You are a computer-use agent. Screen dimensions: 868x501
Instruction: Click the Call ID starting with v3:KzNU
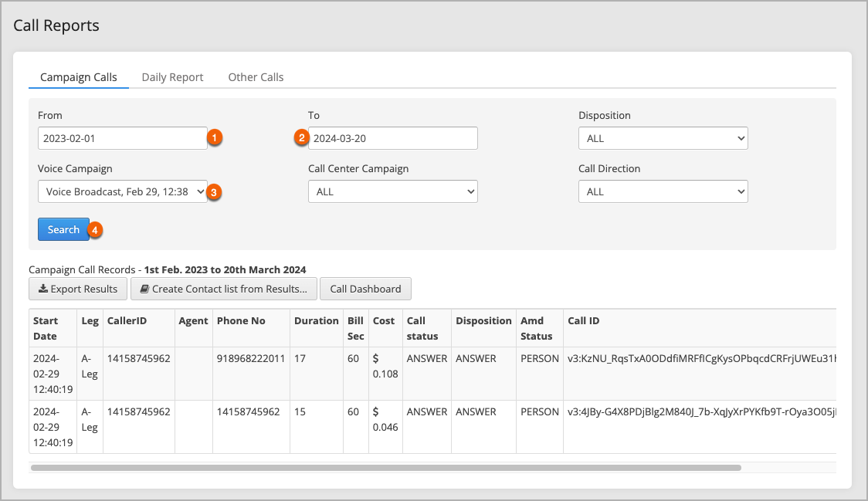(x=701, y=359)
